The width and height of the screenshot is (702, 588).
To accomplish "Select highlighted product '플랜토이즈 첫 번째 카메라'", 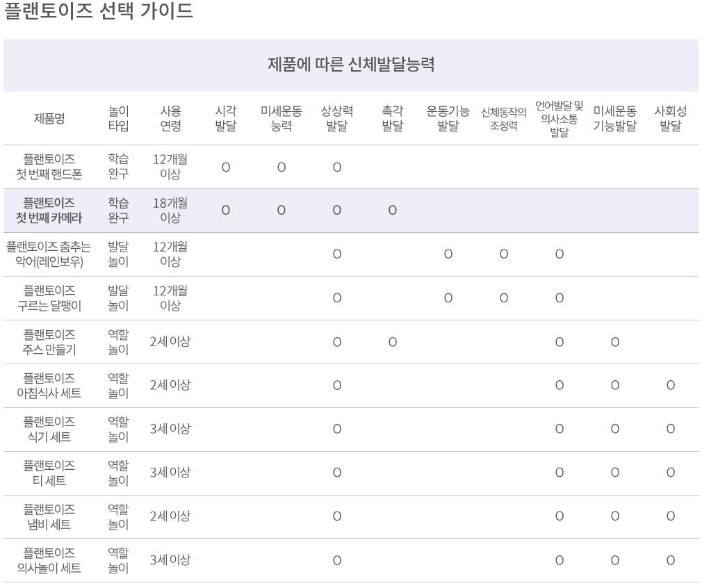I will 49,211.
